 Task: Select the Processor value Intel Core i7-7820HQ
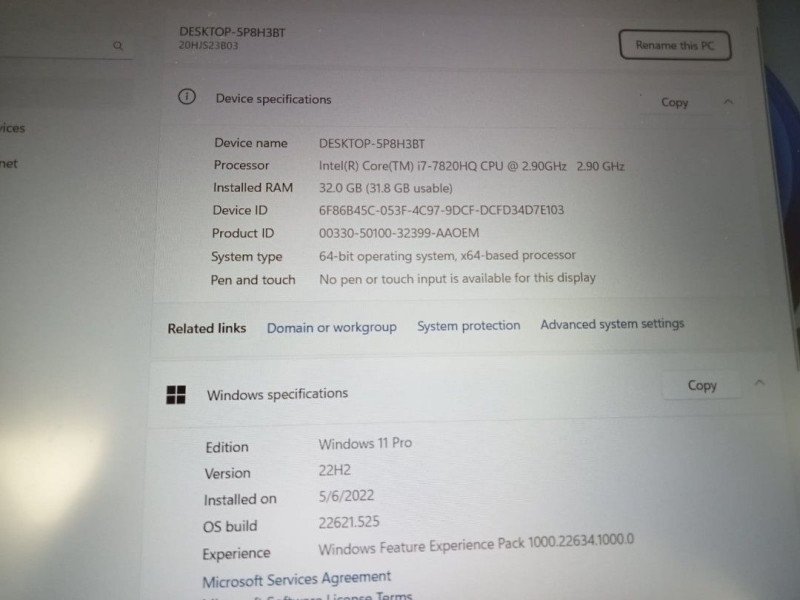(471, 166)
